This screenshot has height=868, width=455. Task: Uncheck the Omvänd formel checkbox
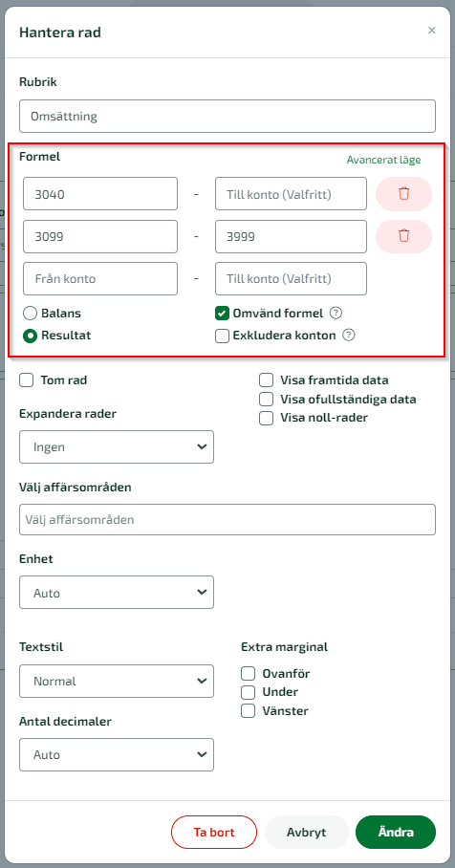pos(222,314)
